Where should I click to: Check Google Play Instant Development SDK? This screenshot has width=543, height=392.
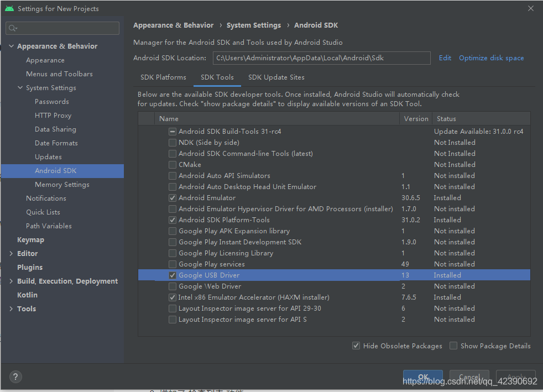point(173,242)
